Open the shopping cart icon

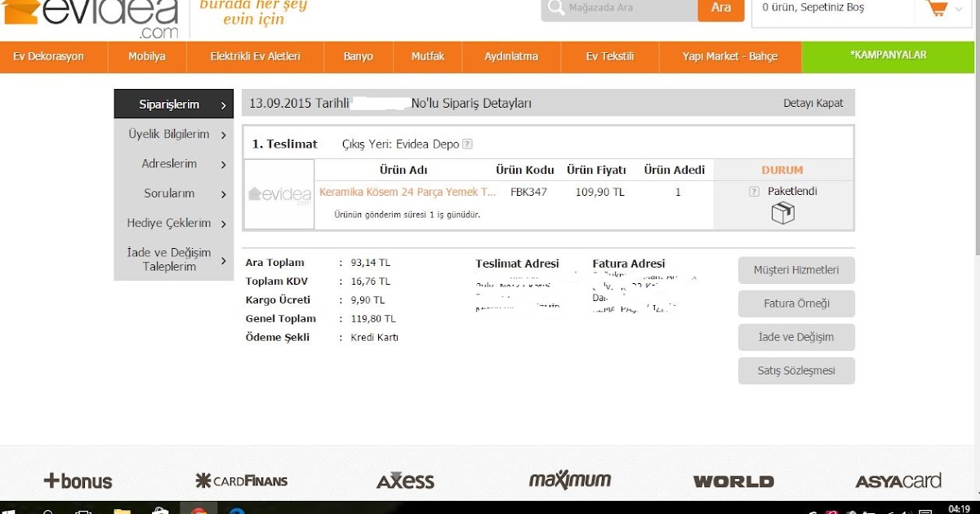[x=936, y=9]
